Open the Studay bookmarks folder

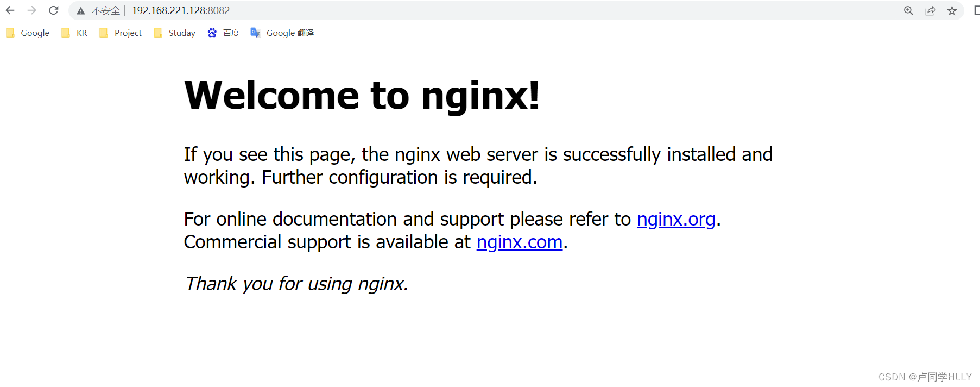(x=174, y=33)
